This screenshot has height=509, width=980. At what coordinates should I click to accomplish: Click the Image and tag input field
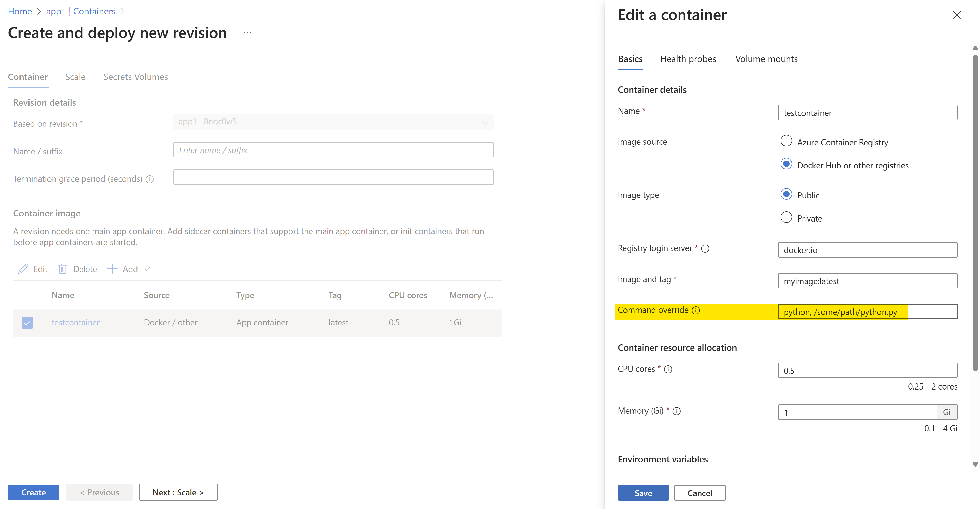(867, 281)
